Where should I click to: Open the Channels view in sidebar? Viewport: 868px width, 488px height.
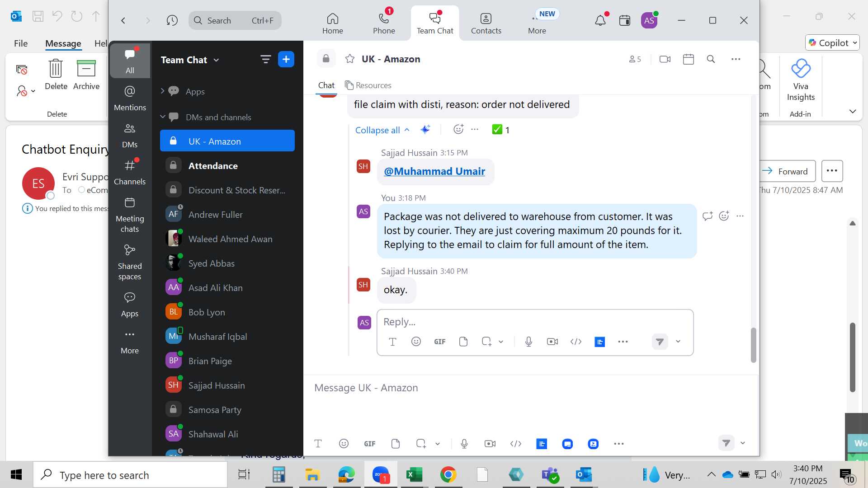130,172
